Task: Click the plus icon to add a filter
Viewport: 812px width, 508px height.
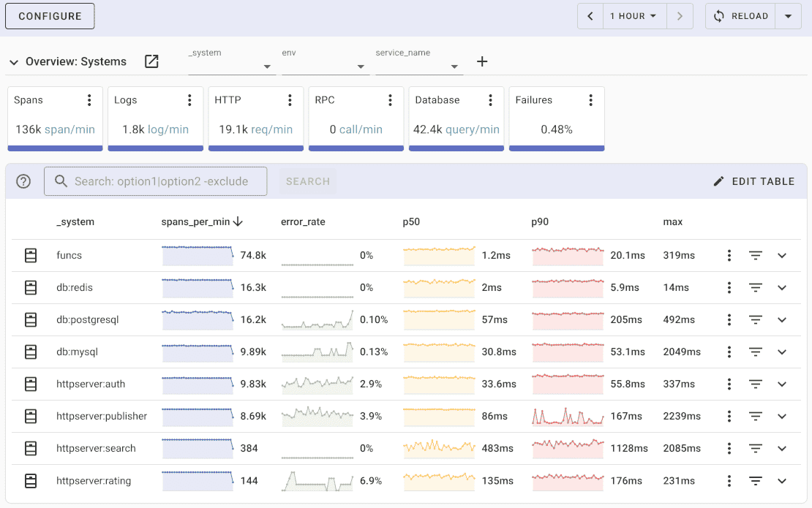Action: point(481,62)
